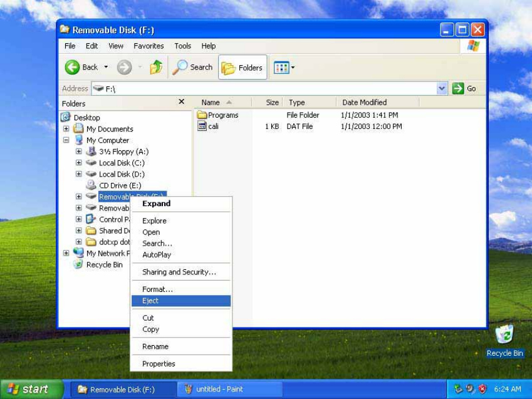The image size is (532, 399).
Task: Select Desktop in the folder tree
Action: [x=86, y=117]
